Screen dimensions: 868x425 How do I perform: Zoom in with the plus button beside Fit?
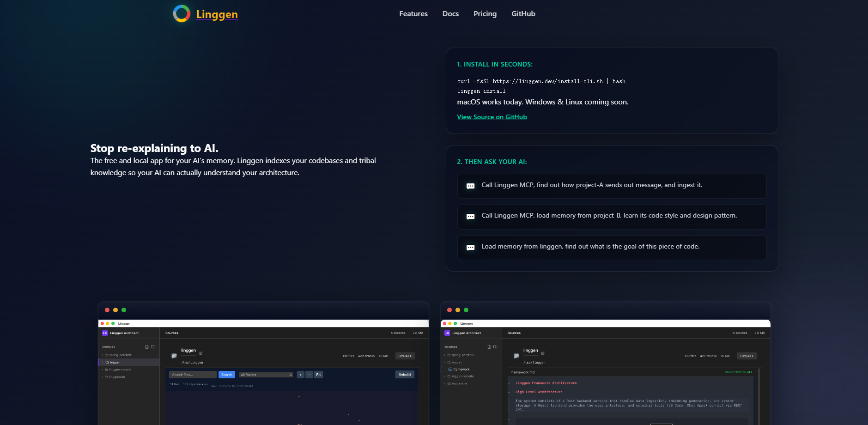[x=300, y=375]
